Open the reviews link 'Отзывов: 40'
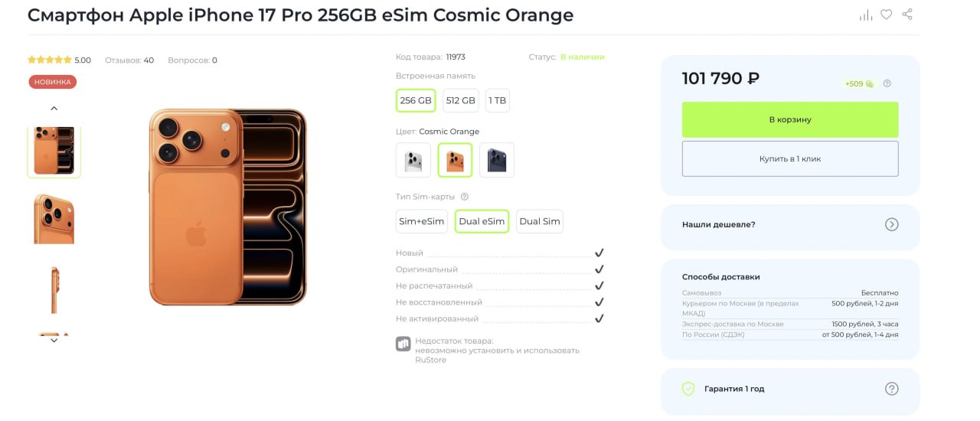 tap(129, 60)
